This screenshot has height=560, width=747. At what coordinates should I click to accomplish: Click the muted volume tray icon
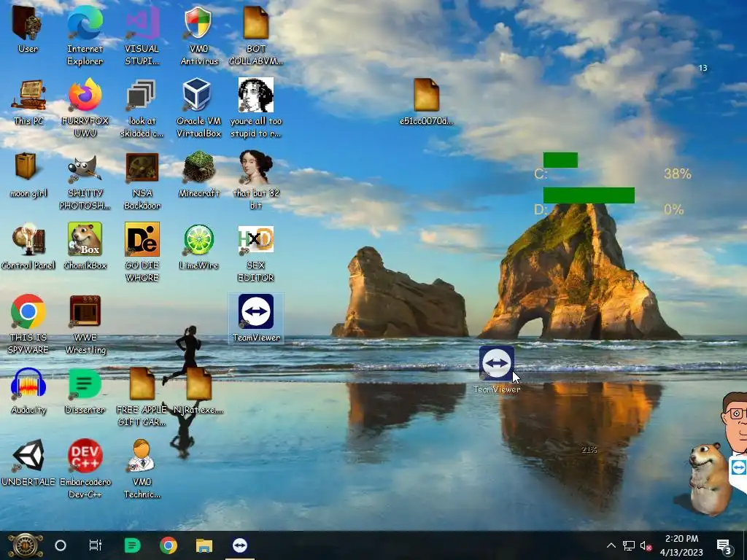[x=646, y=545]
